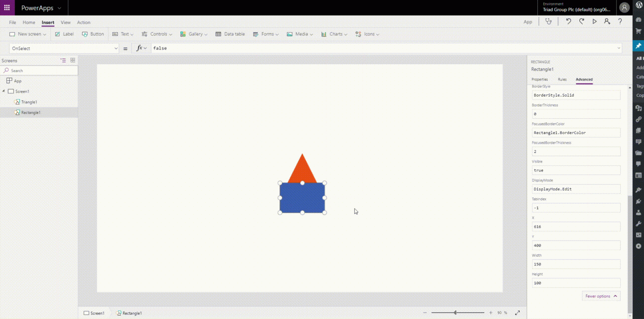The width and height of the screenshot is (644, 319).
Task: Open WordPress Pages icon in sidebar
Action: pyautogui.click(x=638, y=130)
